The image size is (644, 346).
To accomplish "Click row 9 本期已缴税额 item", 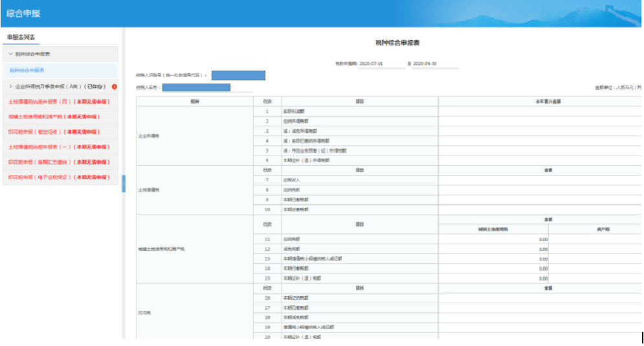I will coord(296,200).
